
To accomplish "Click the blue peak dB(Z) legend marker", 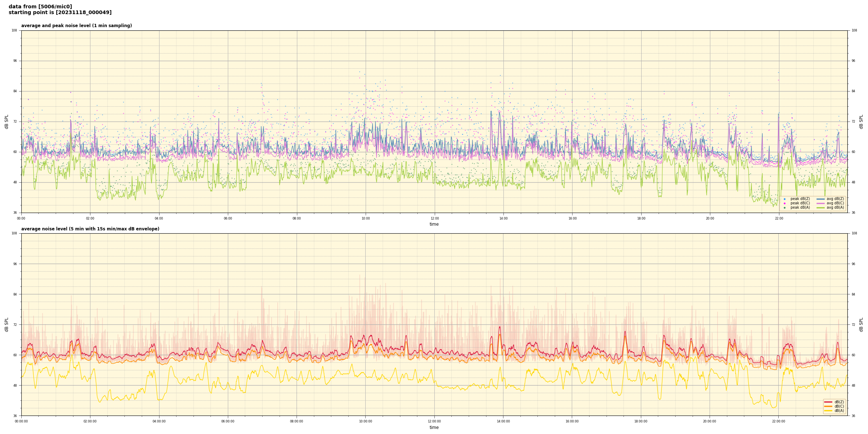I will pos(784,199).
